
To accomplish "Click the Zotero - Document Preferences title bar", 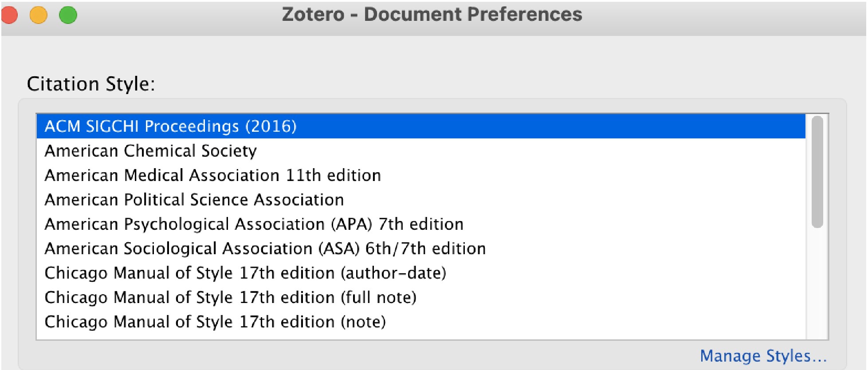I will click(432, 14).
